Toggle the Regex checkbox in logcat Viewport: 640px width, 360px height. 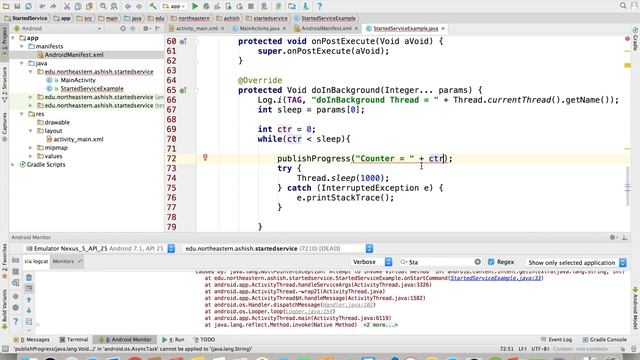491,262
